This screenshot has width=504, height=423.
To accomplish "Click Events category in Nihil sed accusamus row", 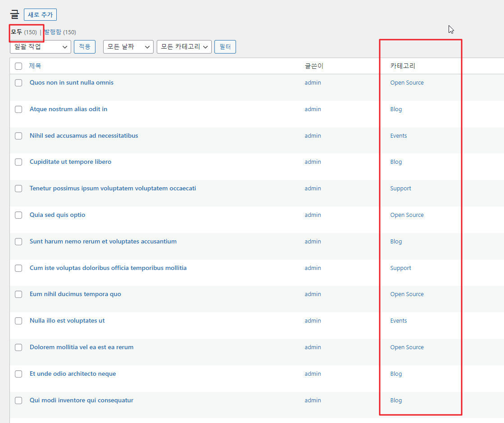I will click(x=399, y=135).
